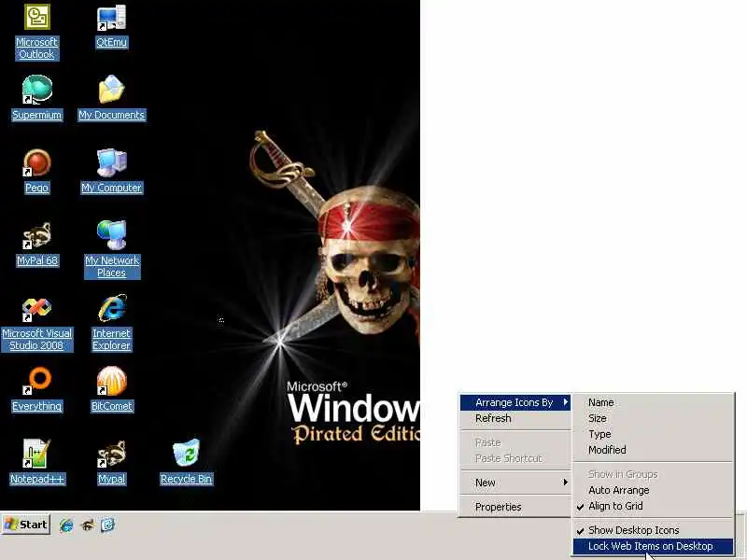Select the BitComet desktop icon
This screenshot has height=560, width=747.
pyautogui.click(x=111, y=388)
